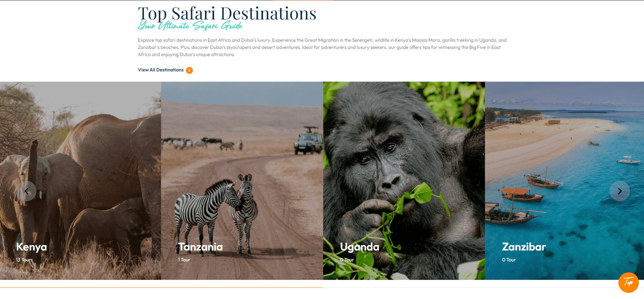This screenshot has height=299, width=644.
Task: Click the next slide arrow on carousel
Action: coord(619,191)
